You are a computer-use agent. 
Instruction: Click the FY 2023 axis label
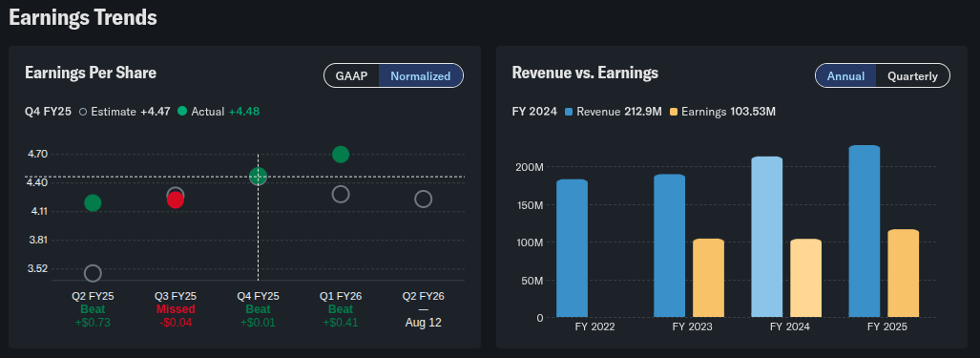click(x=693, y=326)
